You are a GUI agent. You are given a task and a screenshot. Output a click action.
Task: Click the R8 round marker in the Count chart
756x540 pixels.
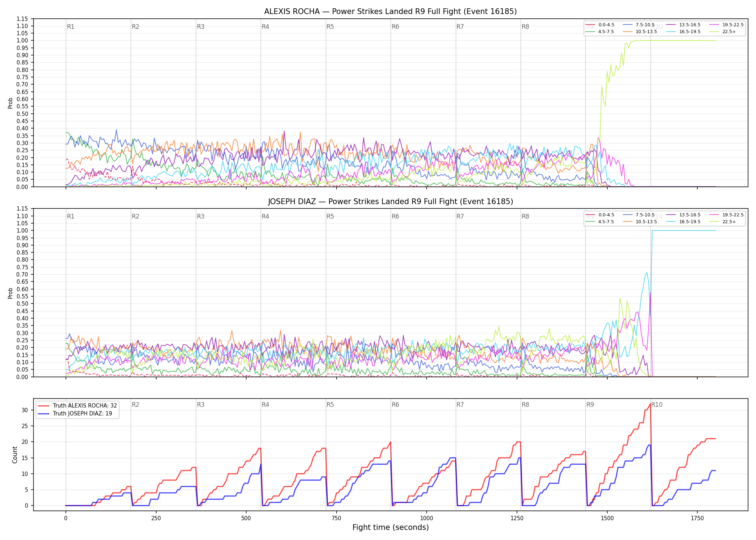[x=525, y=405]
